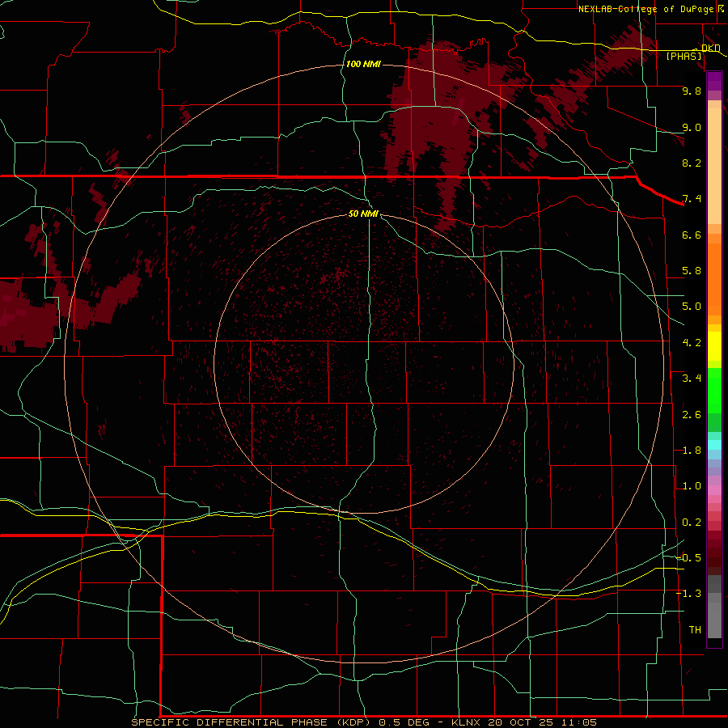Click the "5.0" color scale value

click(692, 307)
